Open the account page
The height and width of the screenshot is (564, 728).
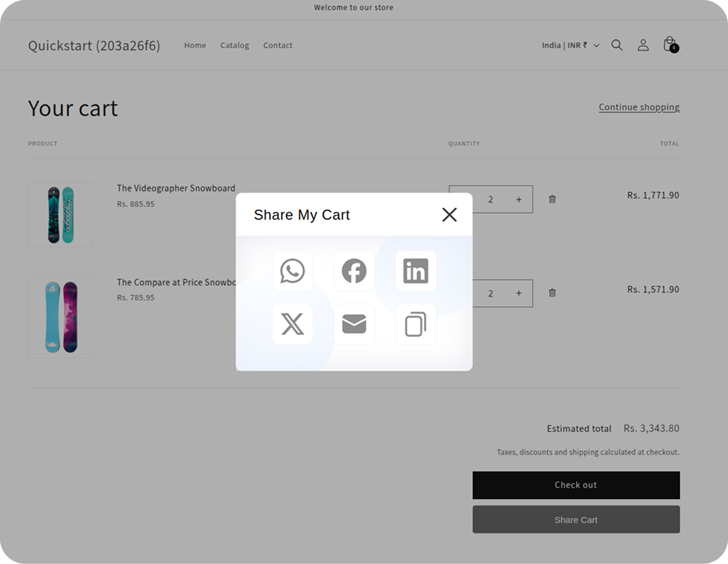click(x=643, y=44)
